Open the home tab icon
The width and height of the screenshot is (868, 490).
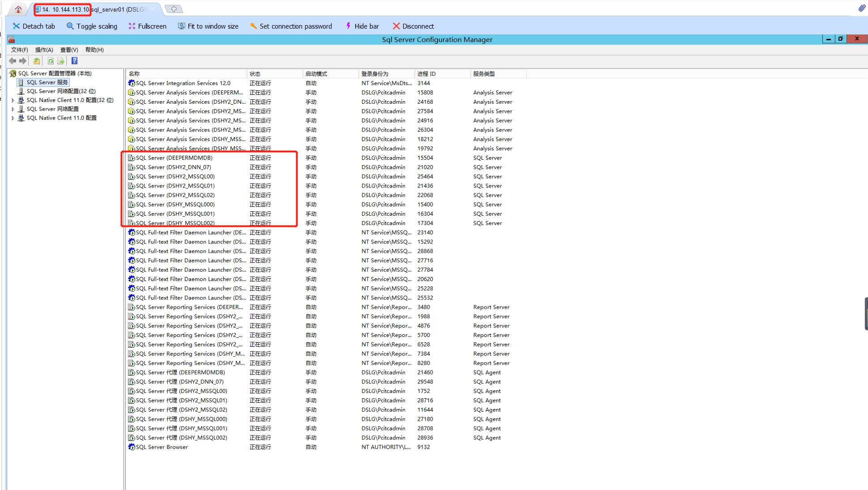(x=18, y=9)
